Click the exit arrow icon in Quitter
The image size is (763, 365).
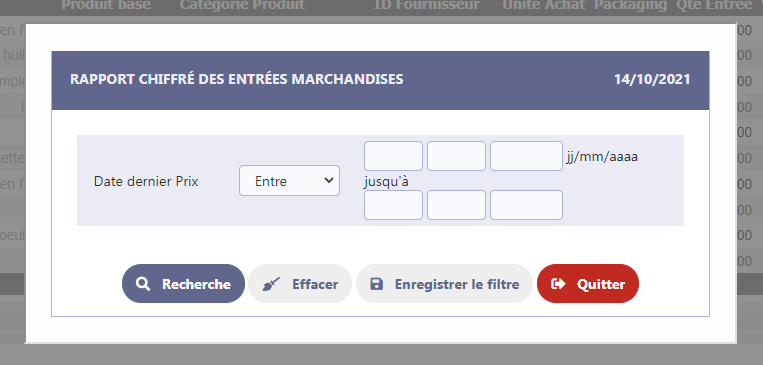pyautogui.click(x=558, y=284)
